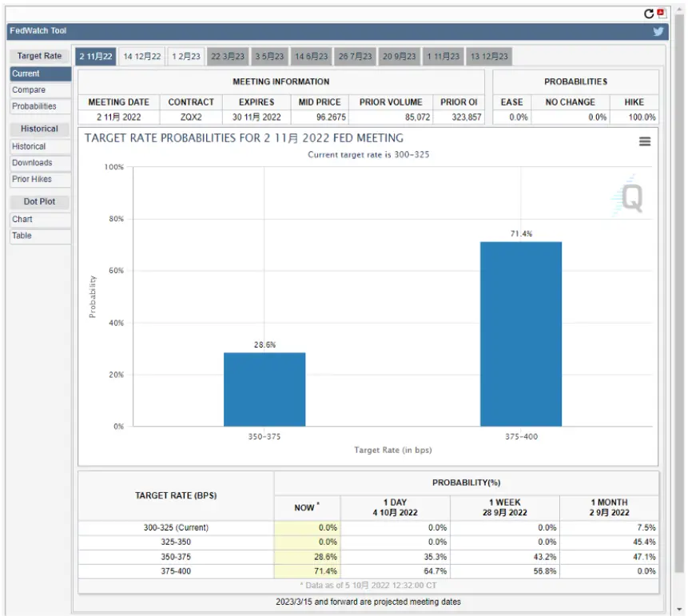The image size is (688, 616).
Task: Click the expires cell 30 11月 2022
Action: tap(257, 117)
